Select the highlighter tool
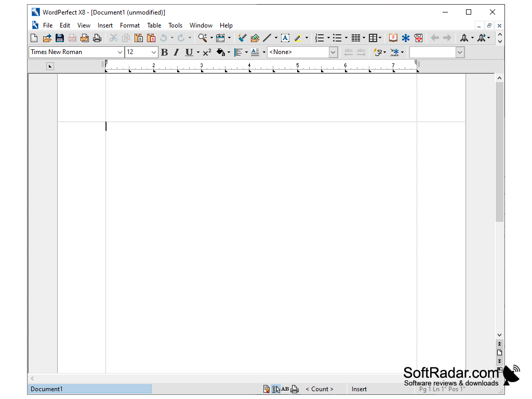The image size is (532, 399). pyautogui.click(x=297, y=38)
